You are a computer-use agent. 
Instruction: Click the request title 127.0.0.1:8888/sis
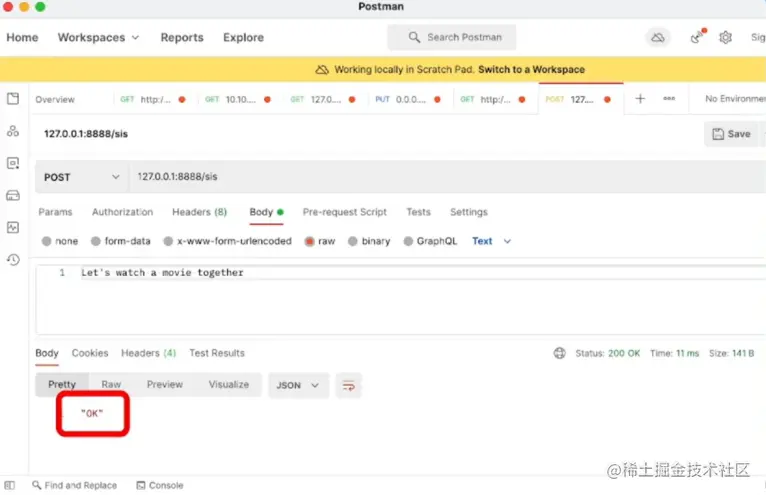(85, 134)
